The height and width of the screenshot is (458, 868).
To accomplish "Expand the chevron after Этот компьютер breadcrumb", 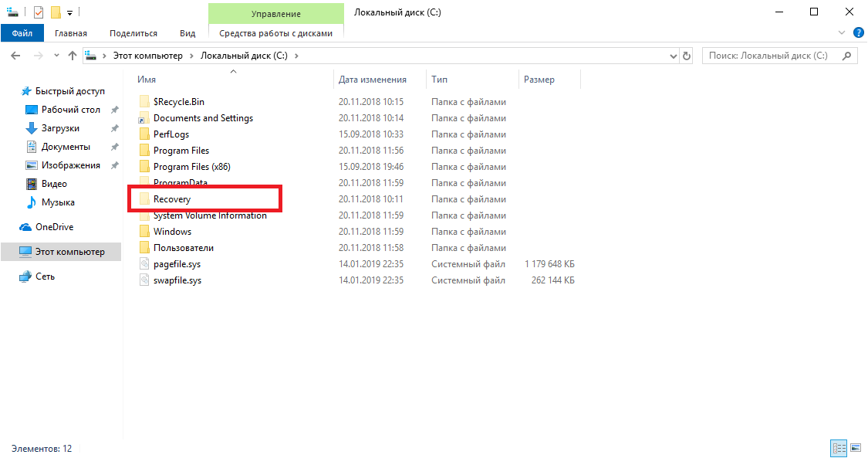I will click(191, 56).
